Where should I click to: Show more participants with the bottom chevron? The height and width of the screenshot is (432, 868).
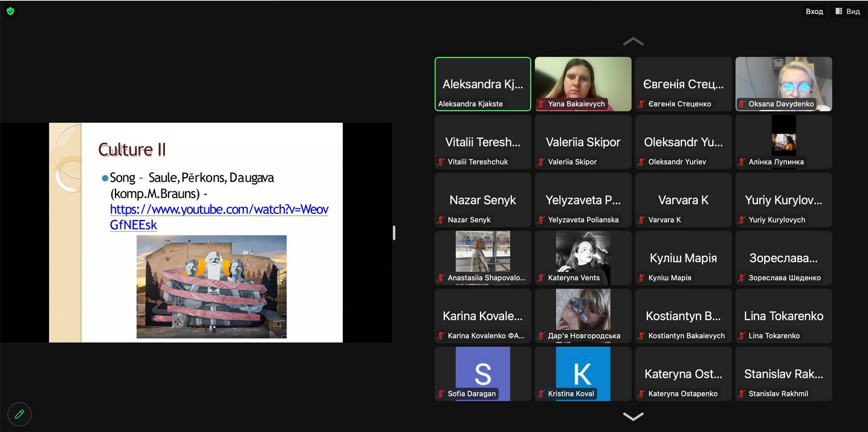tap(633, 416)
